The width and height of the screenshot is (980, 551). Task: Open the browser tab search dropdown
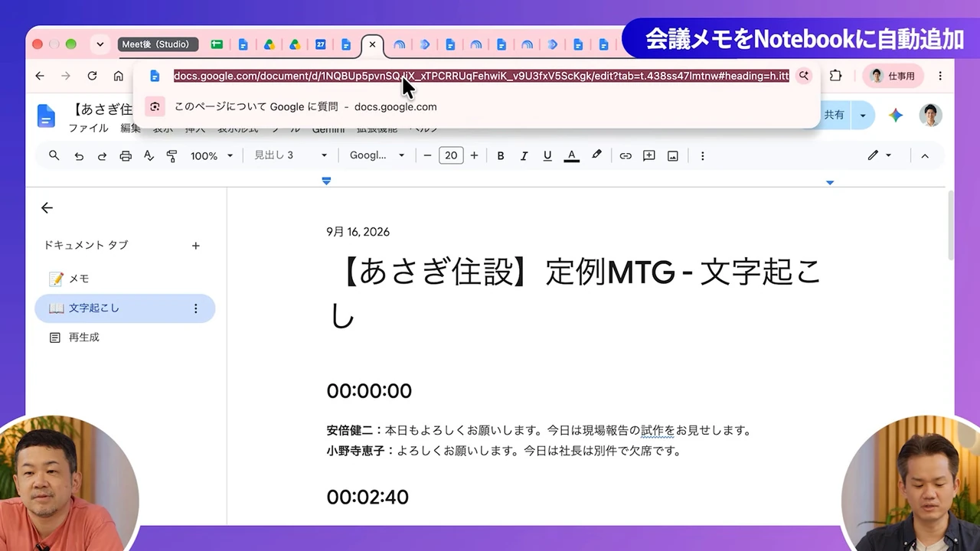[x=100, y=44]
